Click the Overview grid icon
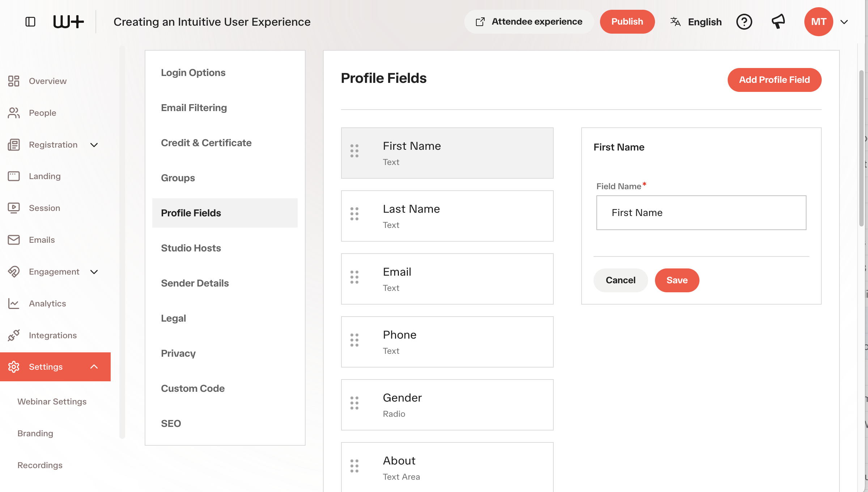This screenshot has height=492, width=868. coord(14,81)
